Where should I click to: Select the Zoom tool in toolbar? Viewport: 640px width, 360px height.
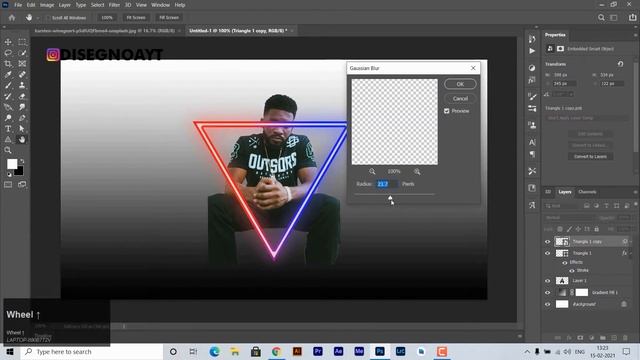point(8,150)
